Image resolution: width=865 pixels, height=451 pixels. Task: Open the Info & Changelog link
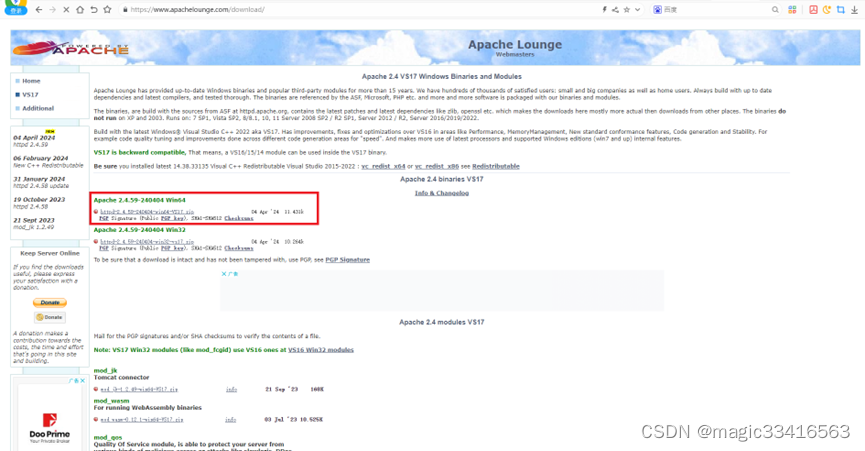tap(441, 194)
